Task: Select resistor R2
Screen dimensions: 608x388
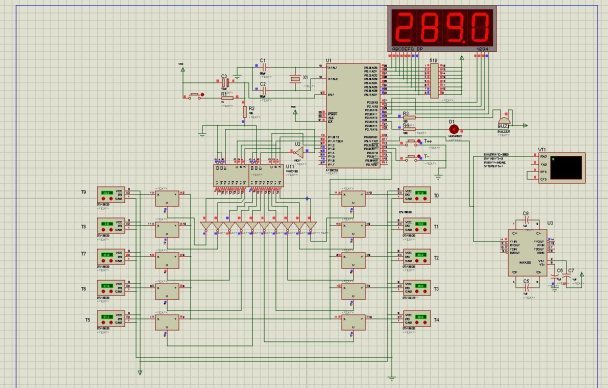Action: click(245, 112)
